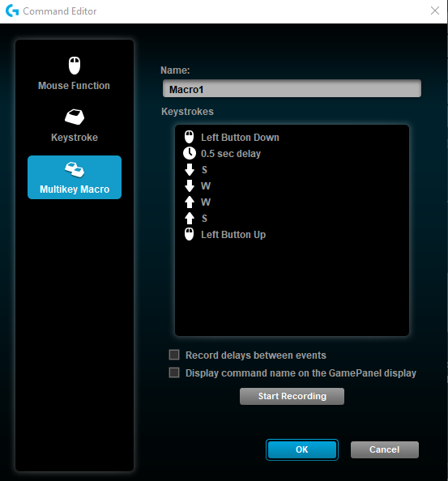448x481 pixels.
Task: Select the down arrow icon for W key
Action: pyautogui.click(x=190, y=186)
